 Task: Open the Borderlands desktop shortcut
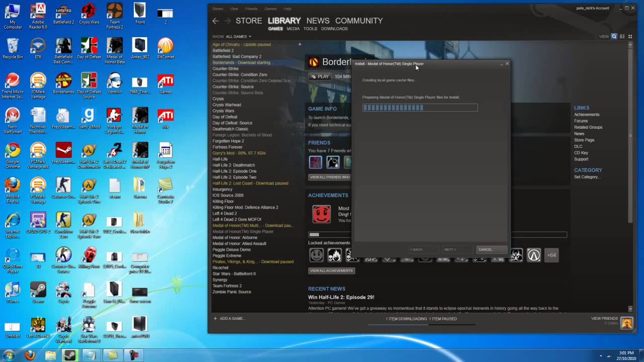[63, 83]
